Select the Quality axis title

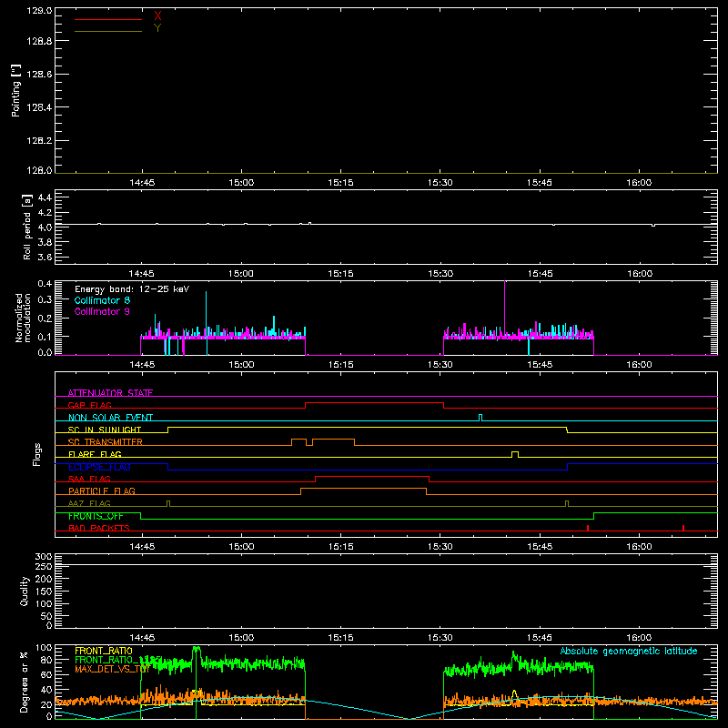(25, 591)
